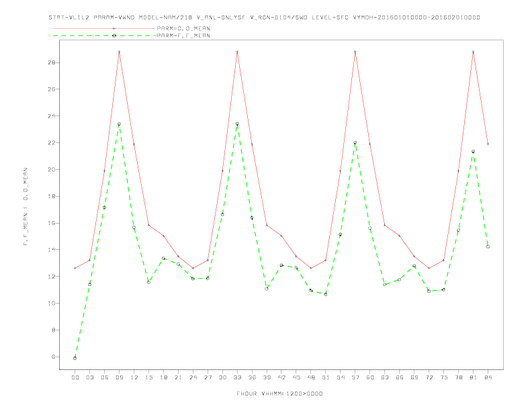The height and width of the screenshot is (411, 532).
Task: Click the x-axis tick label 33
Action: coord(237,377)
